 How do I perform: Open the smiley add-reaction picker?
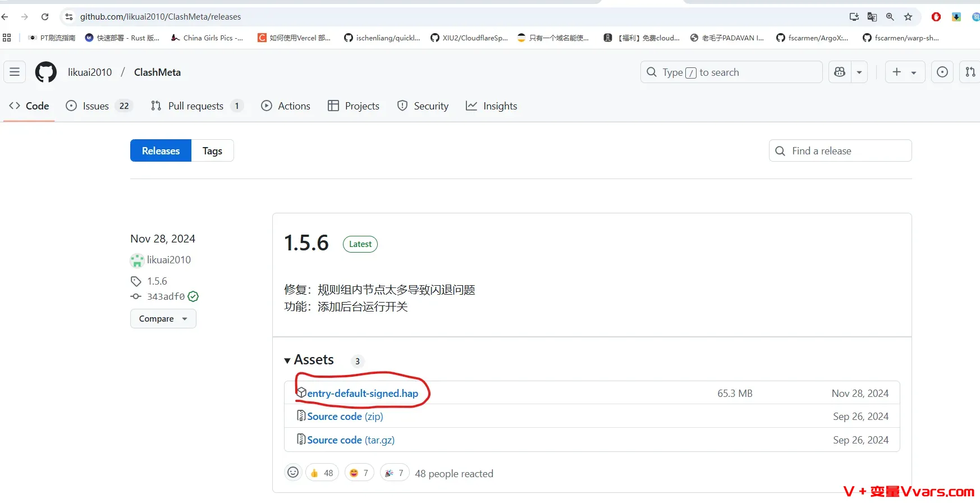click(293, 473)
